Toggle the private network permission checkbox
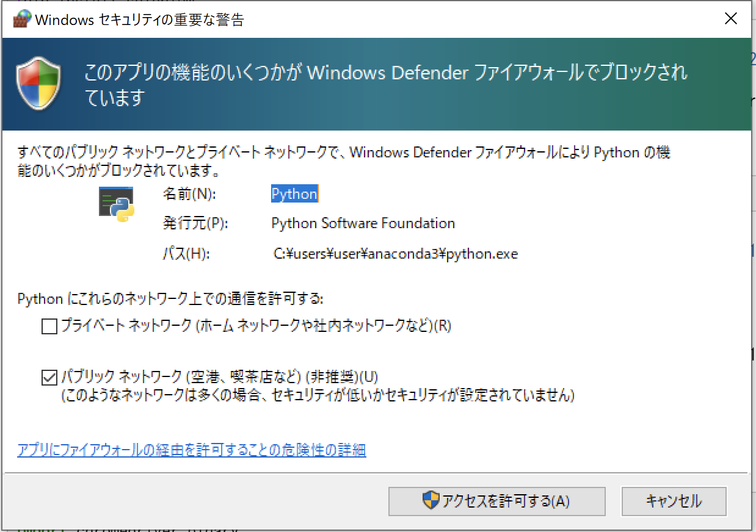Screen dimensions: 756x532 pos(48,326)
